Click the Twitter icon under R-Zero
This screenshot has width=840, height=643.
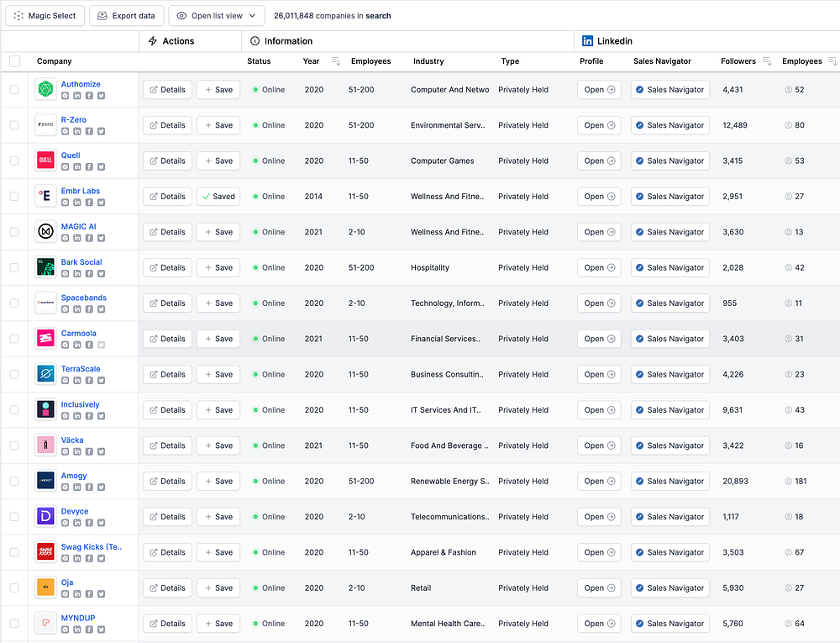pyautogui.click(x=101, y=131)
